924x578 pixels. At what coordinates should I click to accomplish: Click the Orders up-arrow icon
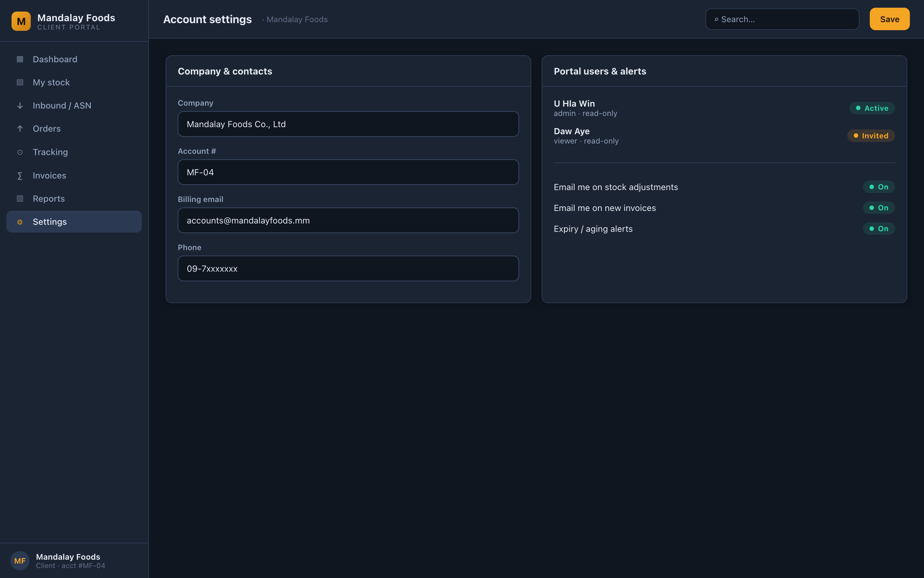[20, 129]
